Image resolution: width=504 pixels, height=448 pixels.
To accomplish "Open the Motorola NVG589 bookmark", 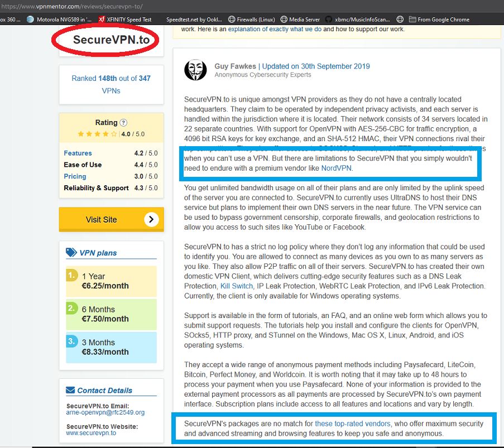I will [60, 20].
